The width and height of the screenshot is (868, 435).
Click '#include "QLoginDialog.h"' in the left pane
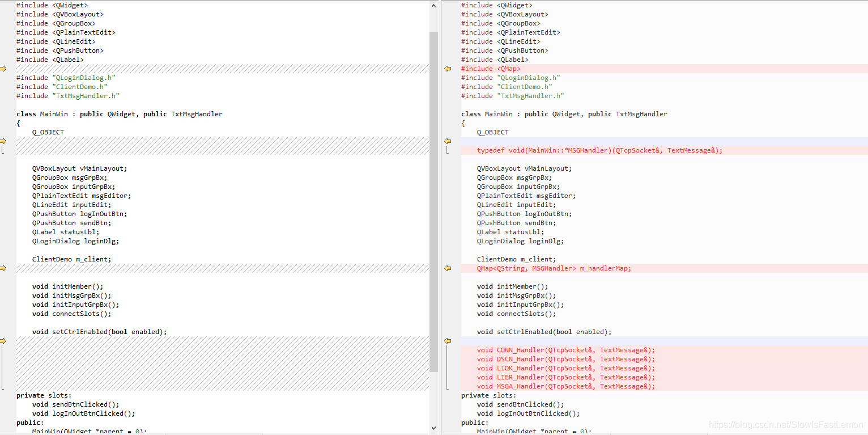(x=66, y=78)
